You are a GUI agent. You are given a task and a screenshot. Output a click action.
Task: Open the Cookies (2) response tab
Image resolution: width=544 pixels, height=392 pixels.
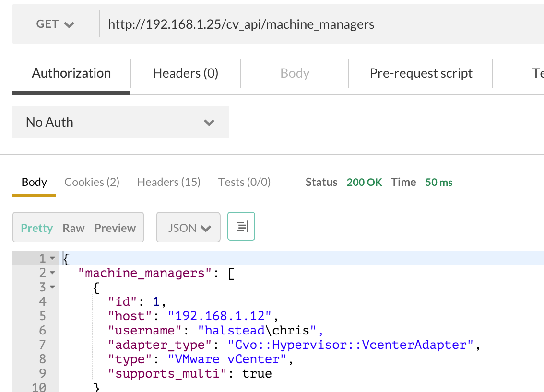(x=92, y=182)
